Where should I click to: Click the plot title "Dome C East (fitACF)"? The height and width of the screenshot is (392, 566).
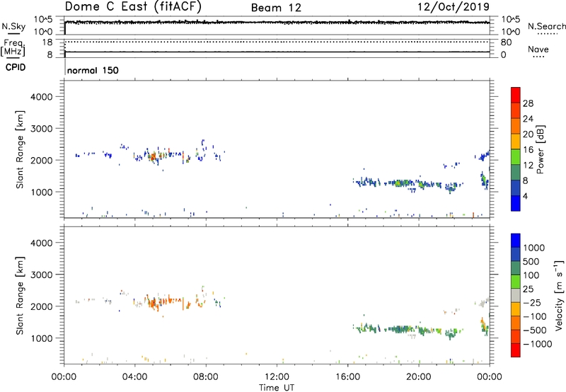(x=133, y=6)
